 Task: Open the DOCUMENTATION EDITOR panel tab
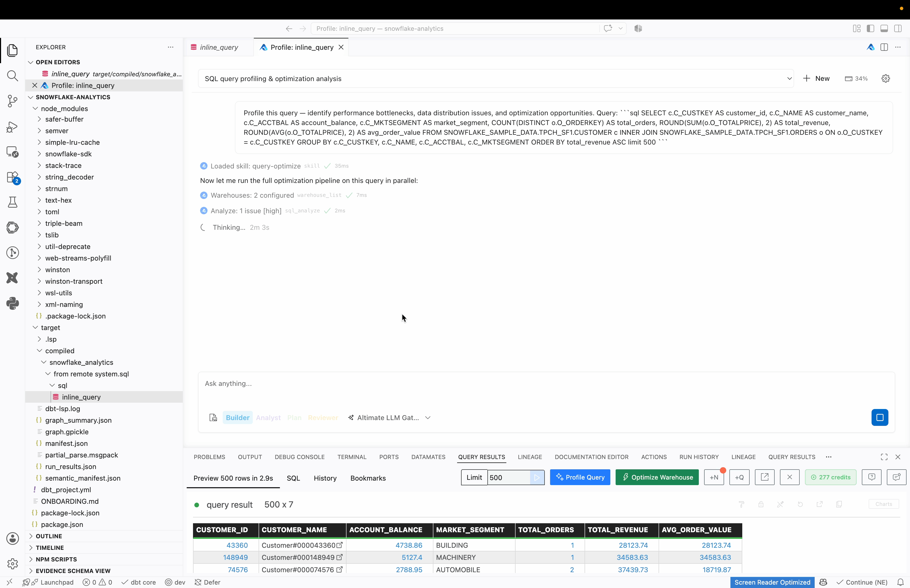pyautogui.click(x=591, y=457)
